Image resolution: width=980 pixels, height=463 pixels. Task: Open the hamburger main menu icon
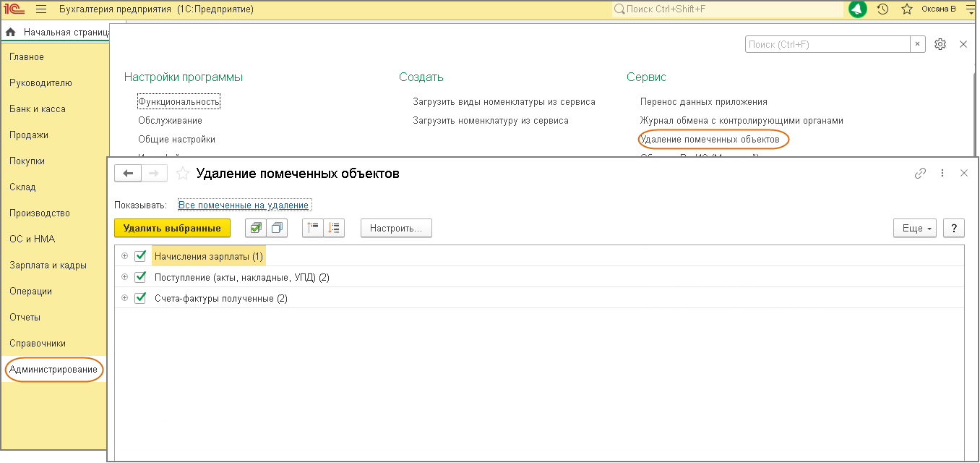(41, 9)
